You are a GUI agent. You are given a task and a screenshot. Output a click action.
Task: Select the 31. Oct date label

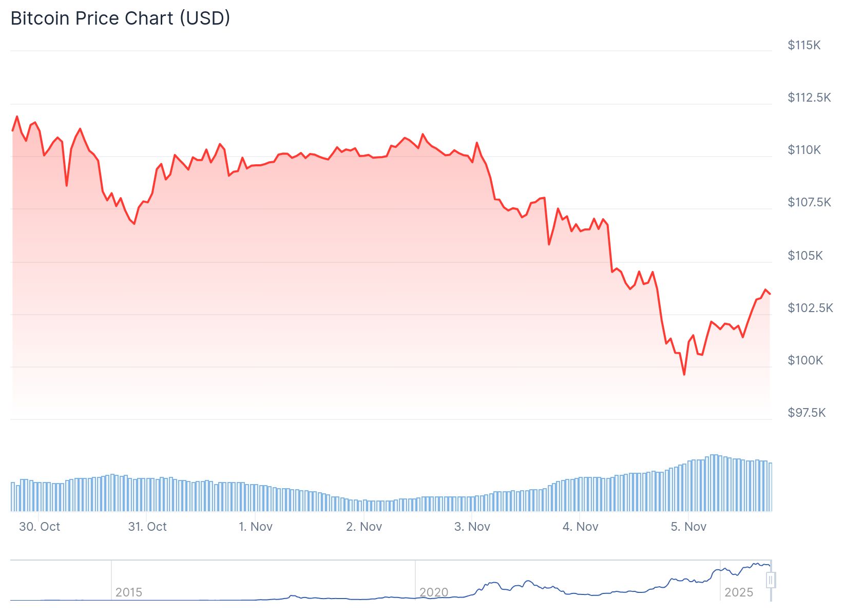click(x=147, y=527)
